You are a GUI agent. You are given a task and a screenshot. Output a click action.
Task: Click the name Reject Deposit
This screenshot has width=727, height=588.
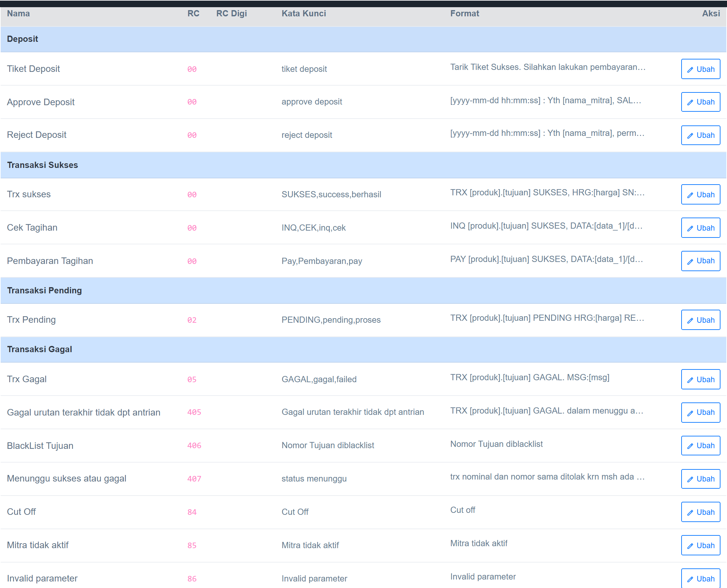pyautogui.click(x=37, y=135)
